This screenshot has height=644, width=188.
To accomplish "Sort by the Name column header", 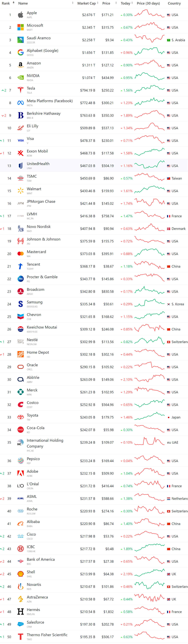I will click(23, 3).
